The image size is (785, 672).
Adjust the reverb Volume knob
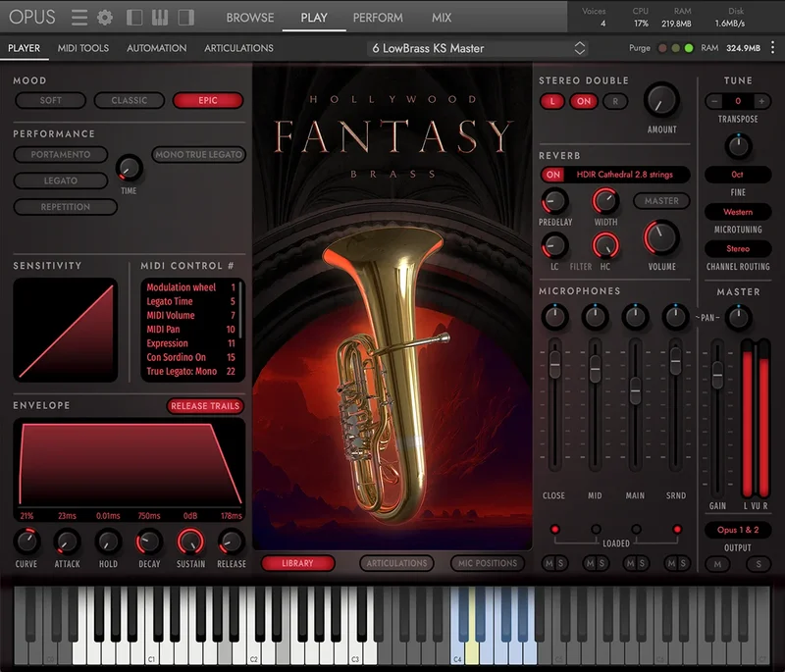pyautogui.click(x=660, y=238)
